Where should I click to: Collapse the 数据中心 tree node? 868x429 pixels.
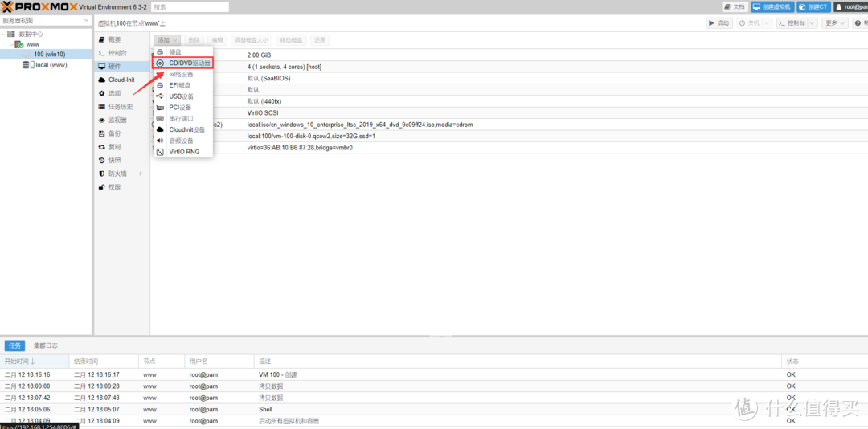[x=4, y=35]
